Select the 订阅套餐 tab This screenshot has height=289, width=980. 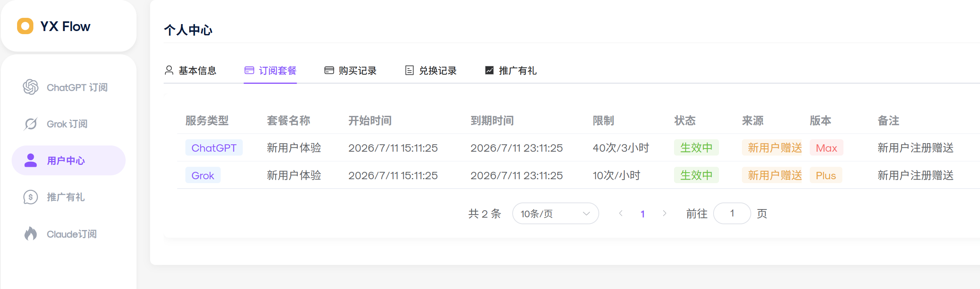click(x=270, y=71)
